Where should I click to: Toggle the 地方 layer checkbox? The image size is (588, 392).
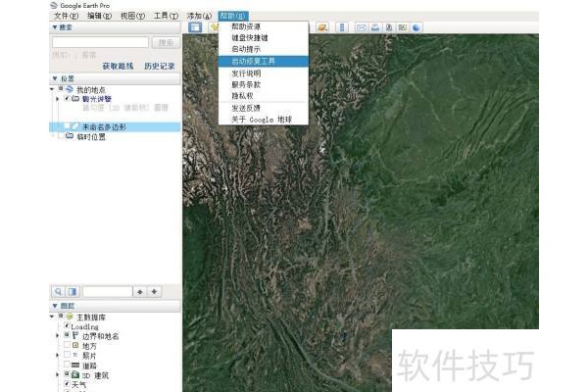click(67, 344)
